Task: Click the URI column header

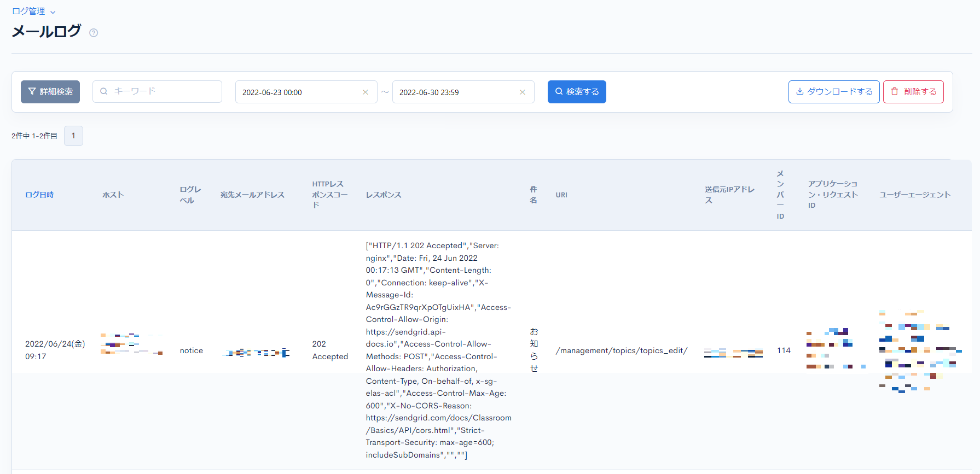Action: coord(561,195)
